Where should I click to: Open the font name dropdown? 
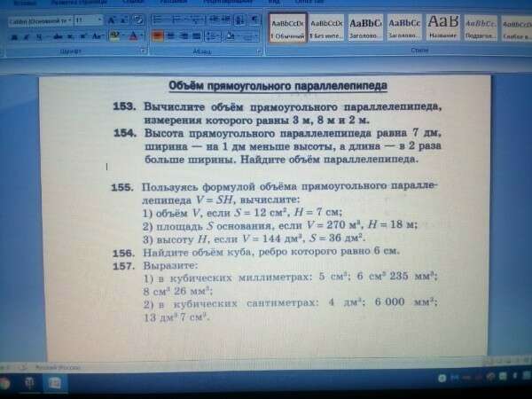pyautogui.click(x=70, y=21)
